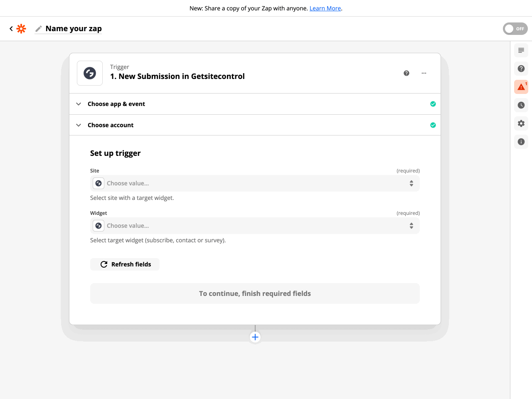532x399 pixels.
Task: Open the Site dropdown
Action: (255, 183)
